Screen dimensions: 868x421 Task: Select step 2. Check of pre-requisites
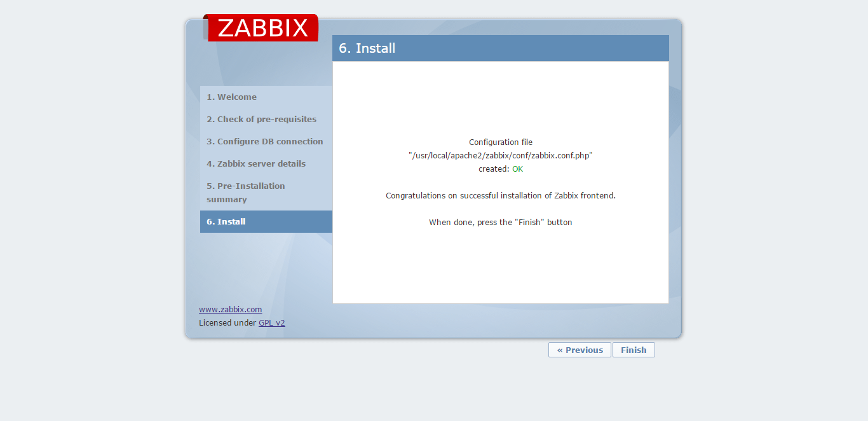pyautogui.click(x=266, y=120)
